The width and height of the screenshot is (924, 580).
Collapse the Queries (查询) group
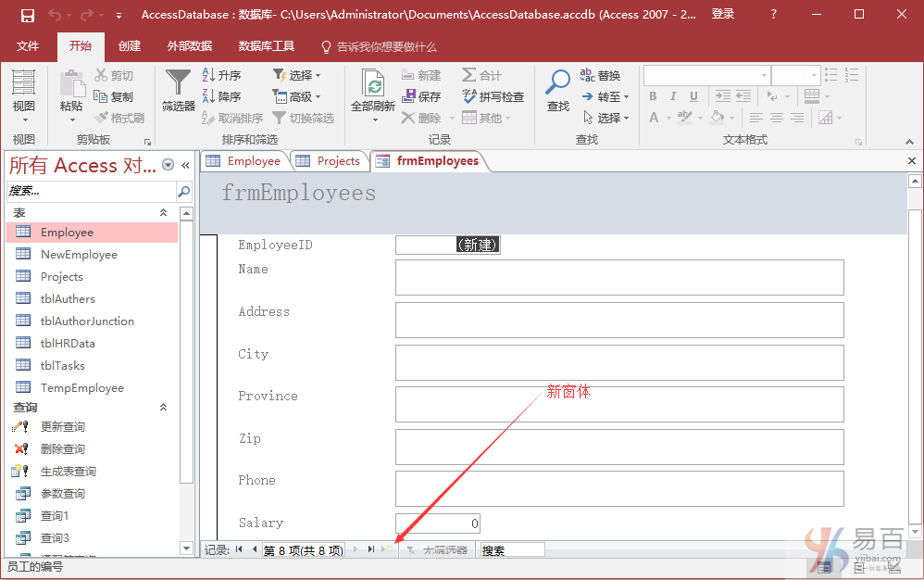click(164, 408)
